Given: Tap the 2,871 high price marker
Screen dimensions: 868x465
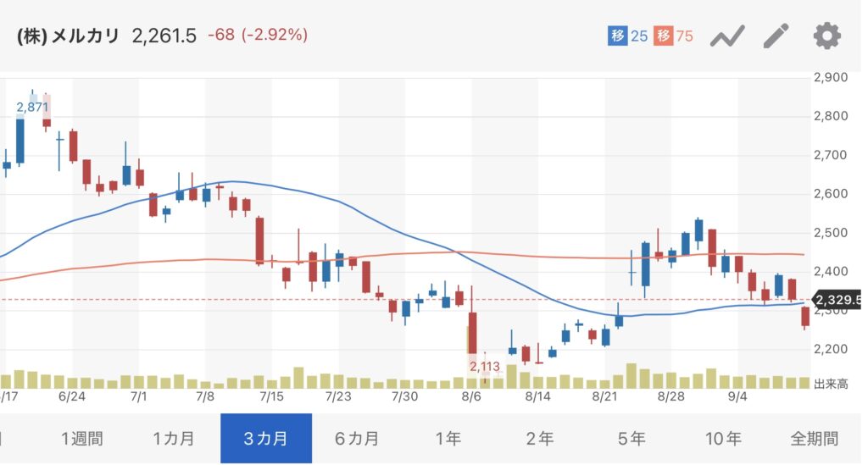Looking at the screenshot, I should [32, 107].
